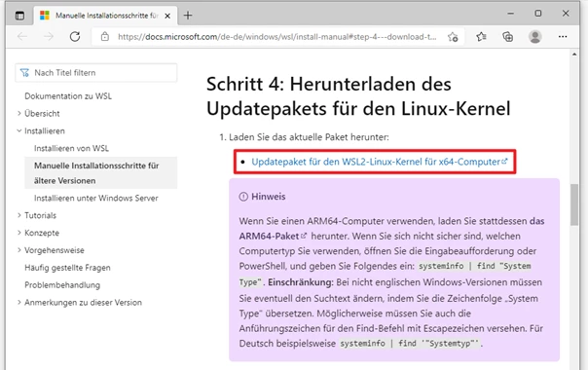Open the tab actions menu icon
588x370 pixels.
(19, 16)
